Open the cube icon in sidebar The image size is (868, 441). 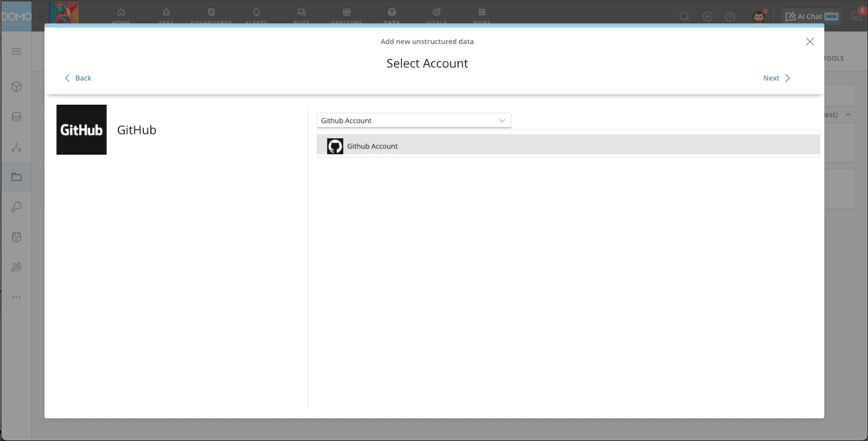[16, 87]
